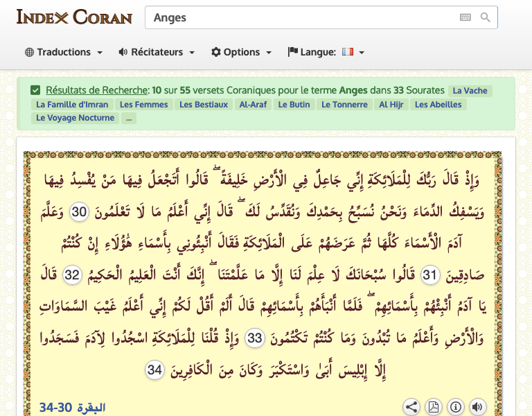
Task: Play audio with the speaker icon
Action: [x=478, y=407]
